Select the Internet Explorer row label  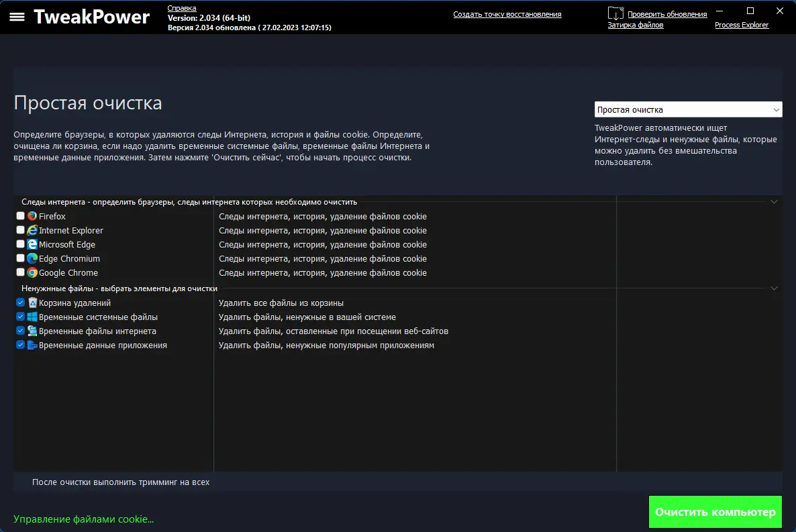pos(71,231)
